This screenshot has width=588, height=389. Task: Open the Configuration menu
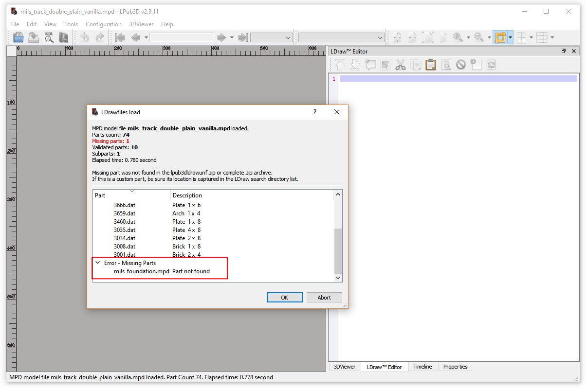104,24
